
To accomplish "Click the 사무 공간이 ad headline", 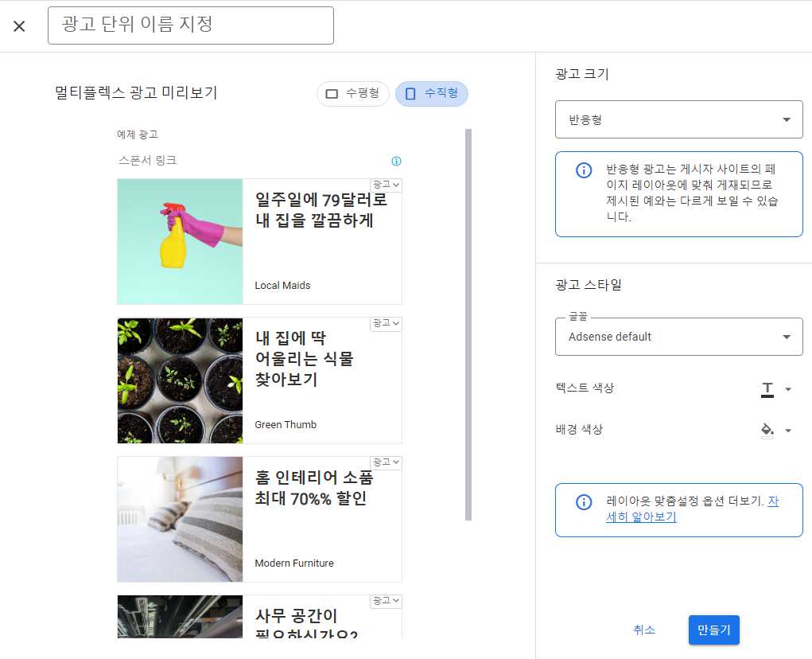I will pyautogui.click(x=306, y=625).
